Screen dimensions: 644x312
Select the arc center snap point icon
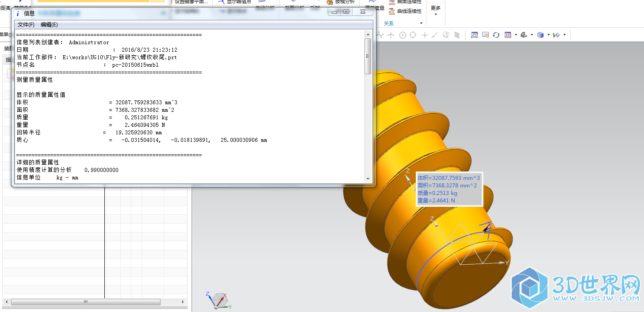(x=402, y=35)
